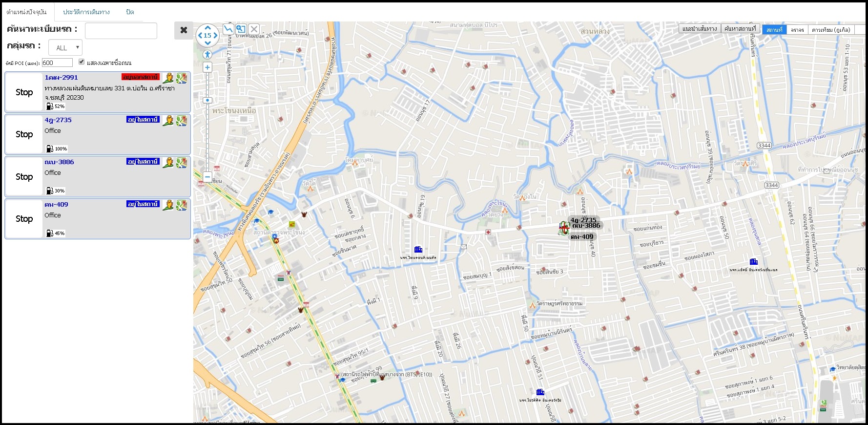Image resolution: width=868 pixels, height=425 pixels.
Task: Click the ฒบ-3886 label on the map
Action: pos(586,226)
